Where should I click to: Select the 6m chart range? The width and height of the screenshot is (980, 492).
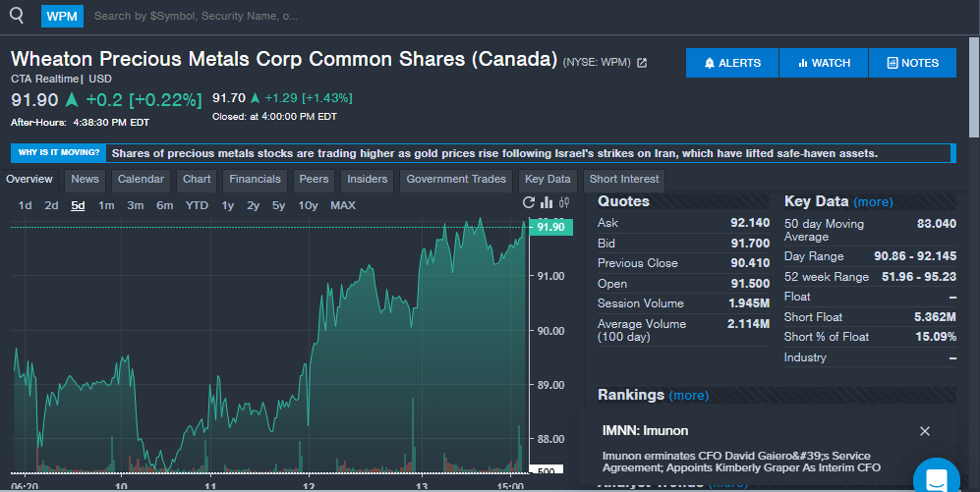click(165, 205)
